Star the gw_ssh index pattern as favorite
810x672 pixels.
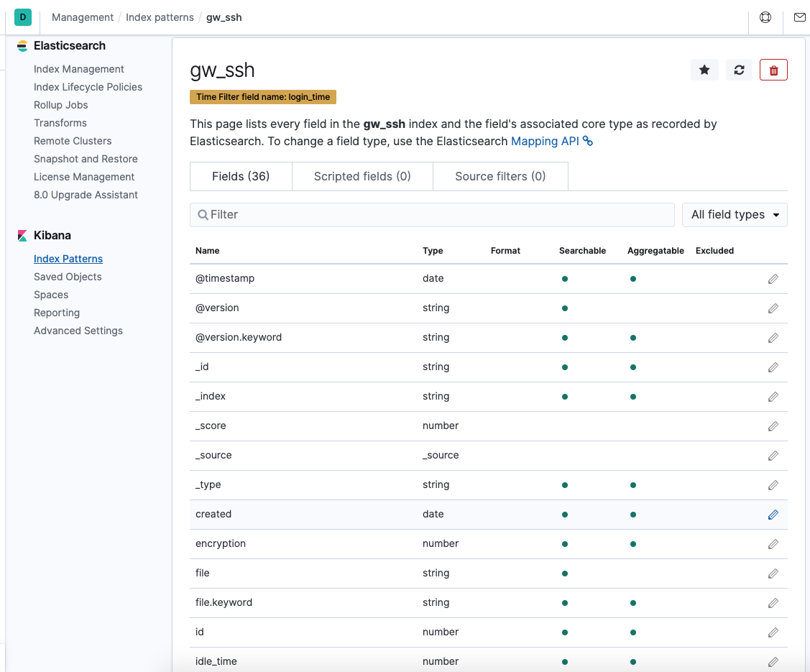click(704, 69)
